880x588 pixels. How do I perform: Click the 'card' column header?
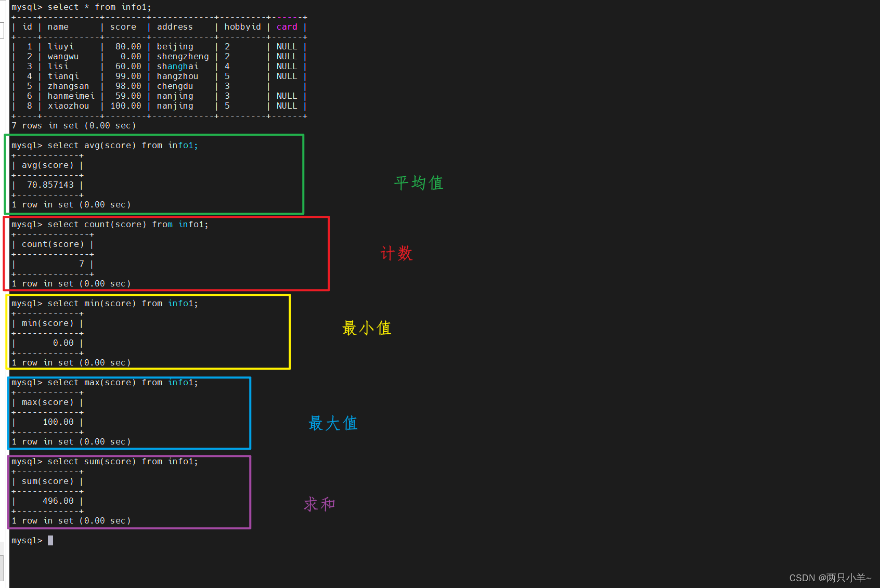pos(287,27)
